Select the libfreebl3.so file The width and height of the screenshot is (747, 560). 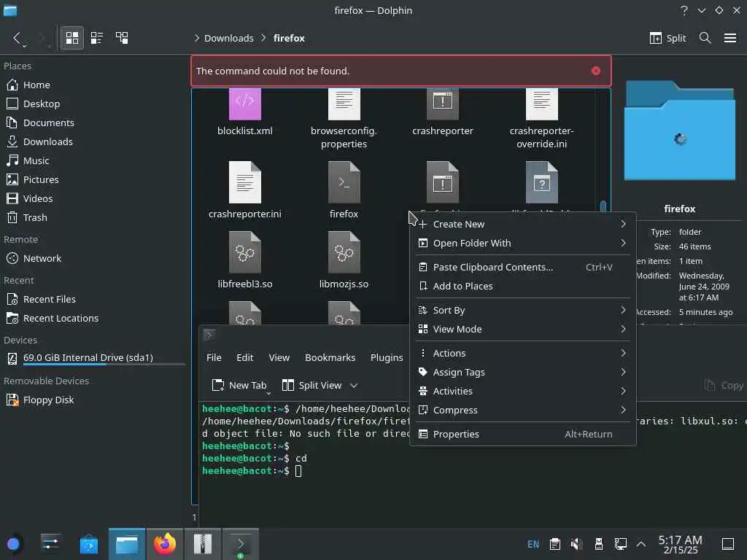[245, 260]
